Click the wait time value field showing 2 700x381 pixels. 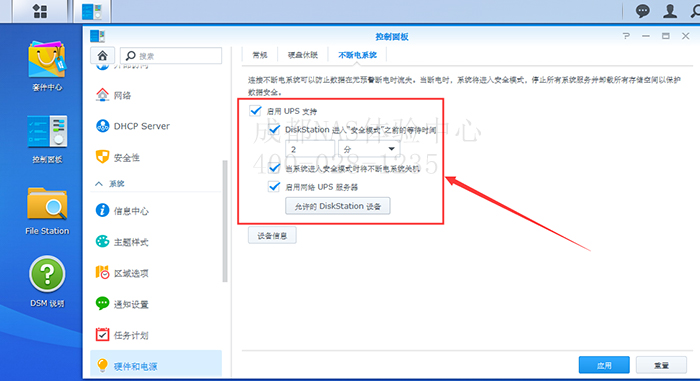pos(310,149)
